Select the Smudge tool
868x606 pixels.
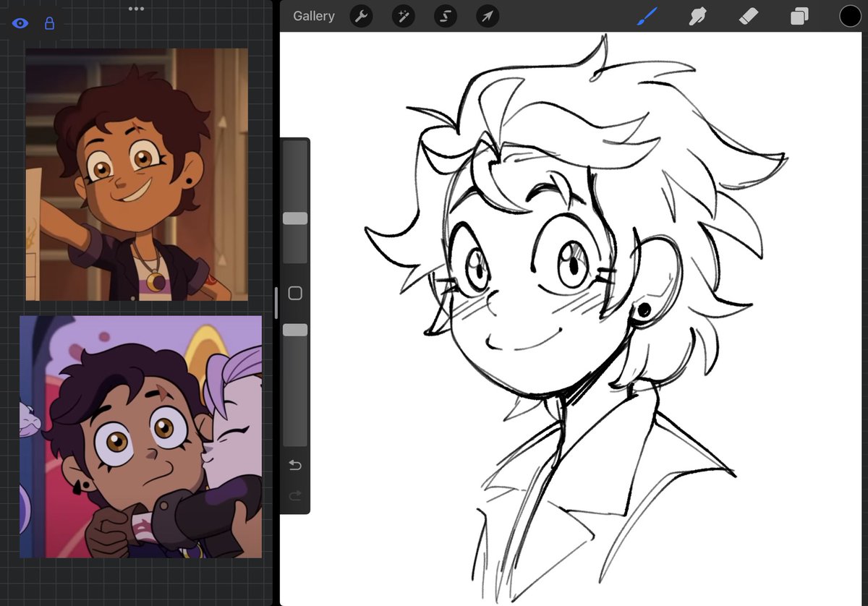pos(697,16)
